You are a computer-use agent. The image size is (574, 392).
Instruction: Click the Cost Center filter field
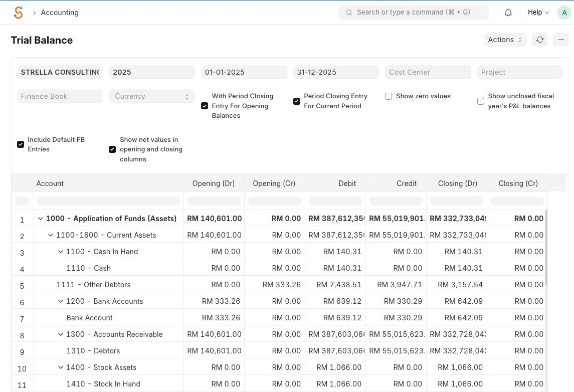[428, 72]
